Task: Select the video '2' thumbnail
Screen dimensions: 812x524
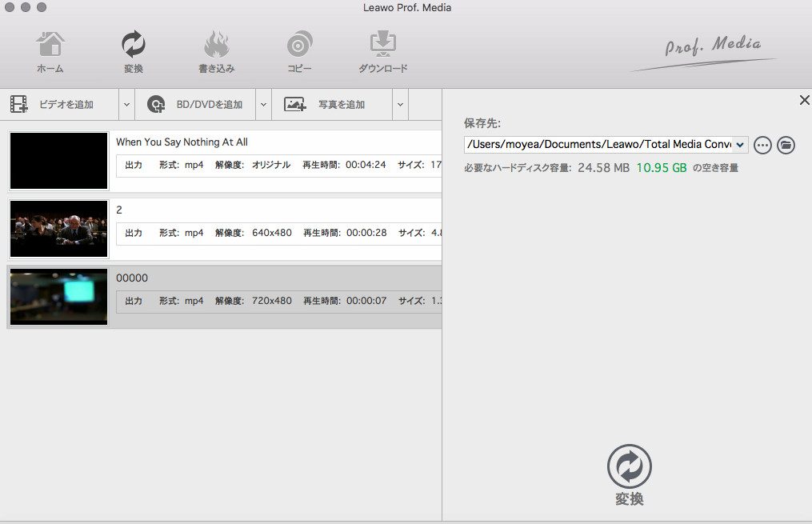Action: (59, 229)
